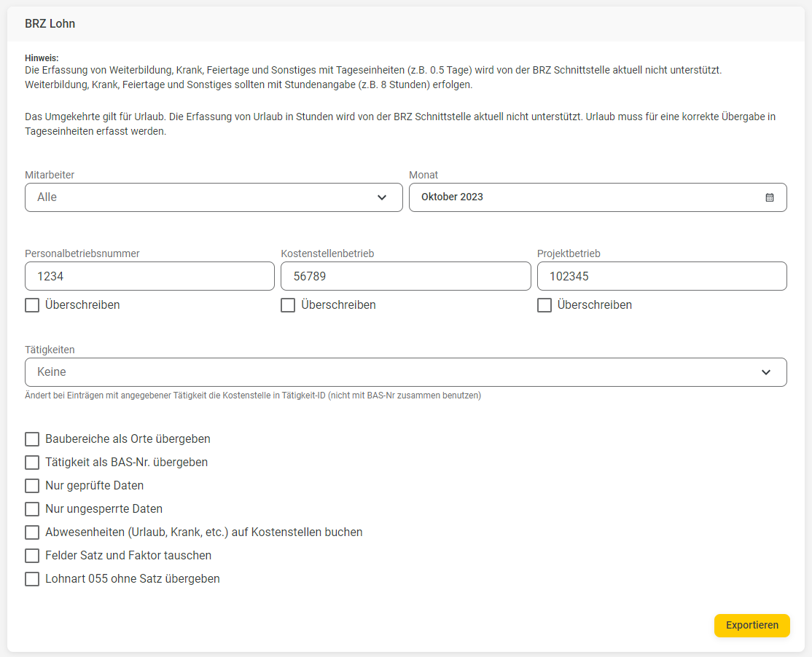Enable Tätigkeit als BAS-Nr. übergeben
The height and width of the screenshot is (657, 812).
click(32, 463)
